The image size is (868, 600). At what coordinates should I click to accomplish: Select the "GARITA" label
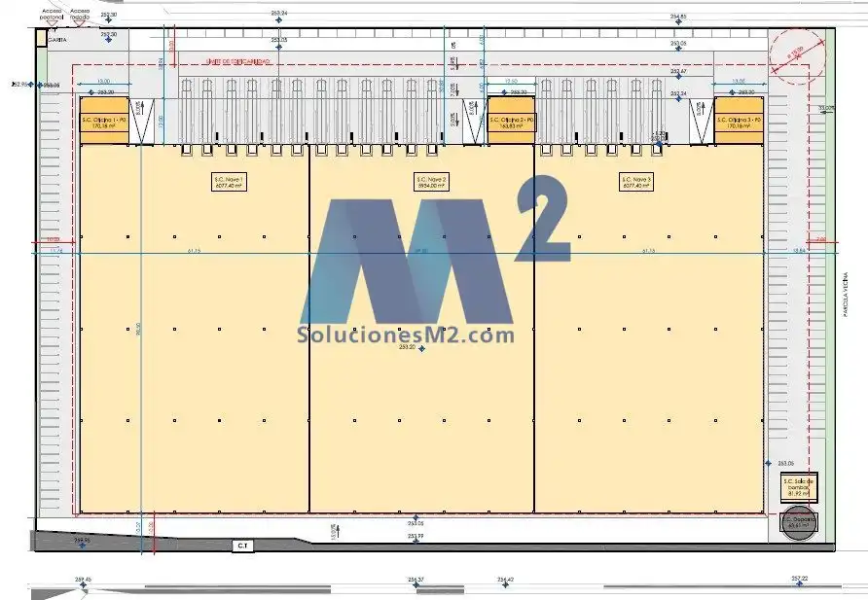click(57, 40)
